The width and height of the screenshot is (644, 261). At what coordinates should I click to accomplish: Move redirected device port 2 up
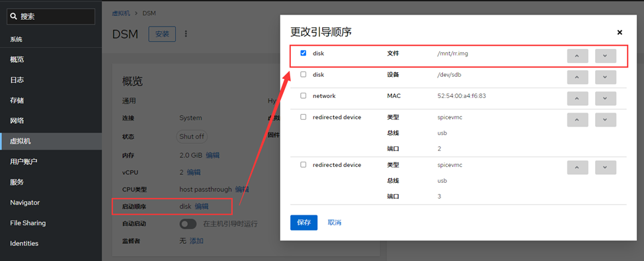point(577,120)
